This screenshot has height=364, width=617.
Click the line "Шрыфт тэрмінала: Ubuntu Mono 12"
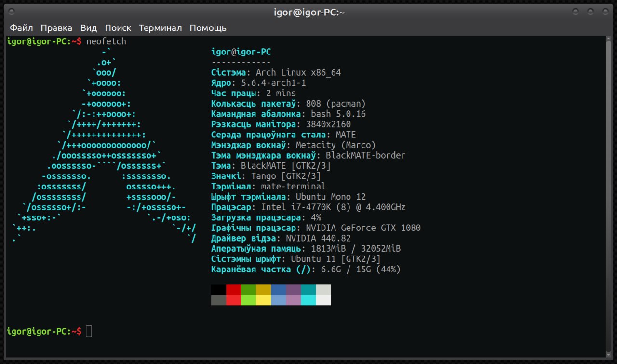[289, 197]
